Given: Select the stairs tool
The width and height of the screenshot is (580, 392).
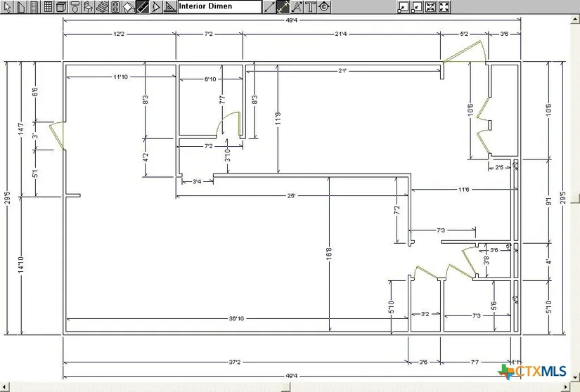Looking at the screenshot, I should tap(101, 7).
